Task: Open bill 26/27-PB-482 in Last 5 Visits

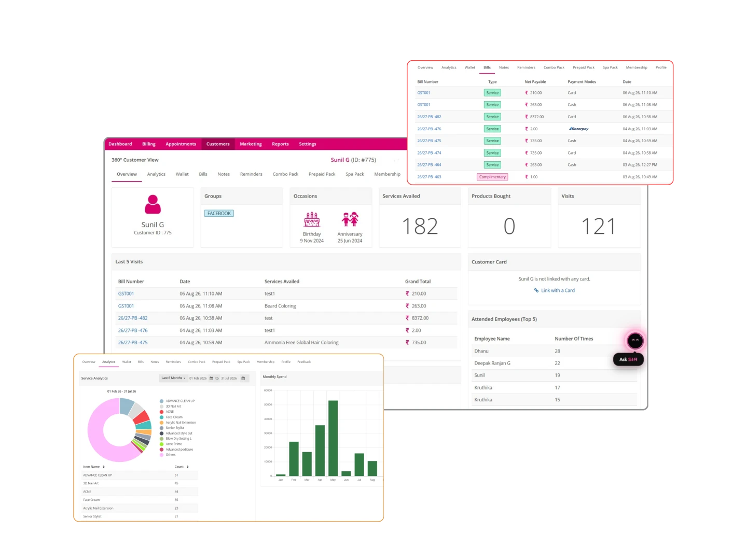Action: coord(133,318)
